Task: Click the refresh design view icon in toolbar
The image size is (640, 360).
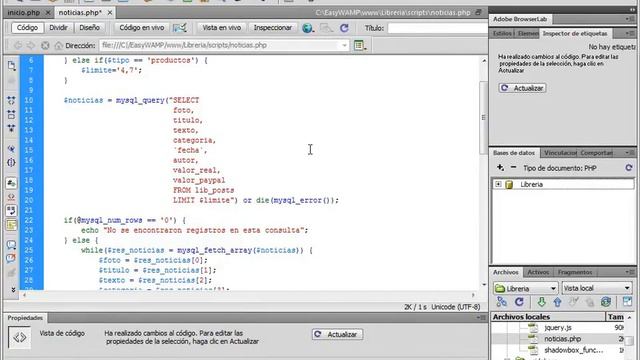Action: coord(344,28)
